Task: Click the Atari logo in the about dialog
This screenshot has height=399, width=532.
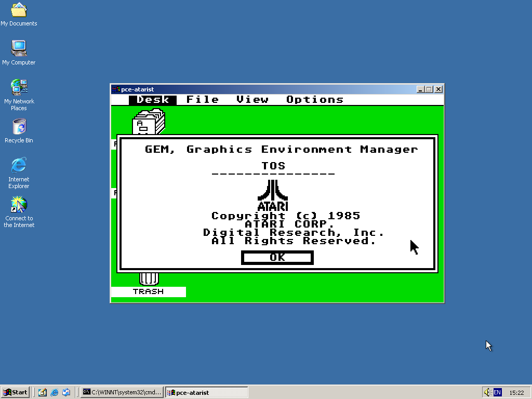Action: point(273,195)
